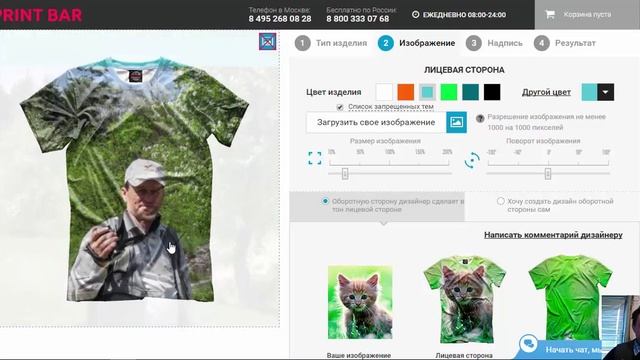The height and width of the screenshot is (360, 640).
Task: Click the image size slider handle
Action: point(345,174)
